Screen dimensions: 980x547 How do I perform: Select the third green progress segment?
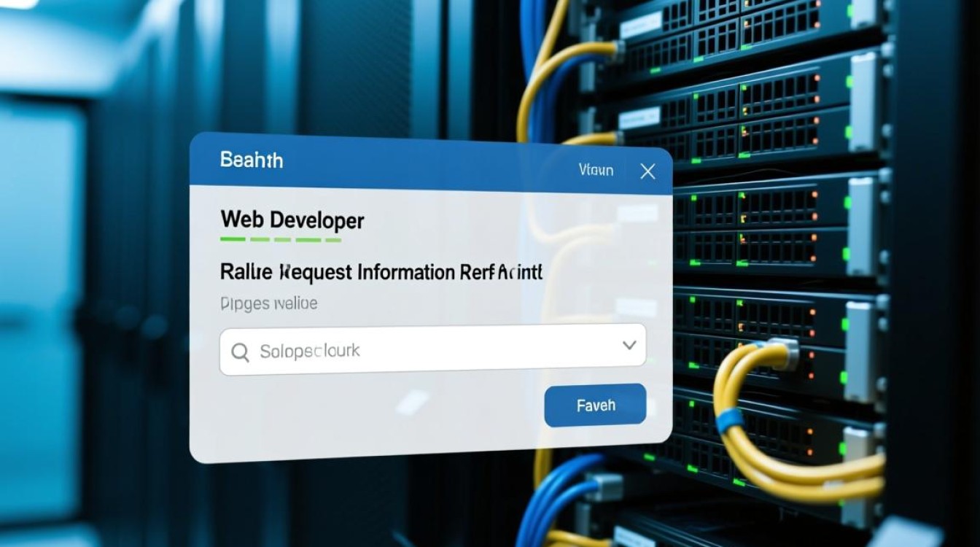(284, 239)
